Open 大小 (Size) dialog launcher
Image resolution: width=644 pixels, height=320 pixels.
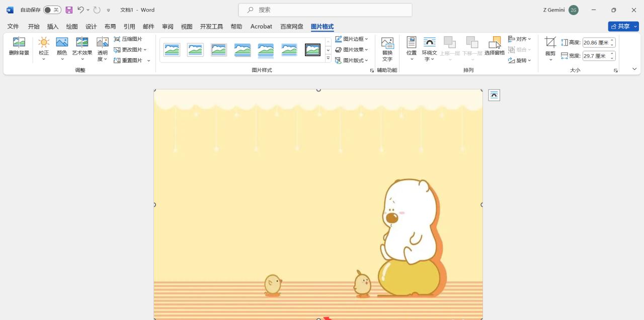click(616, 71)
